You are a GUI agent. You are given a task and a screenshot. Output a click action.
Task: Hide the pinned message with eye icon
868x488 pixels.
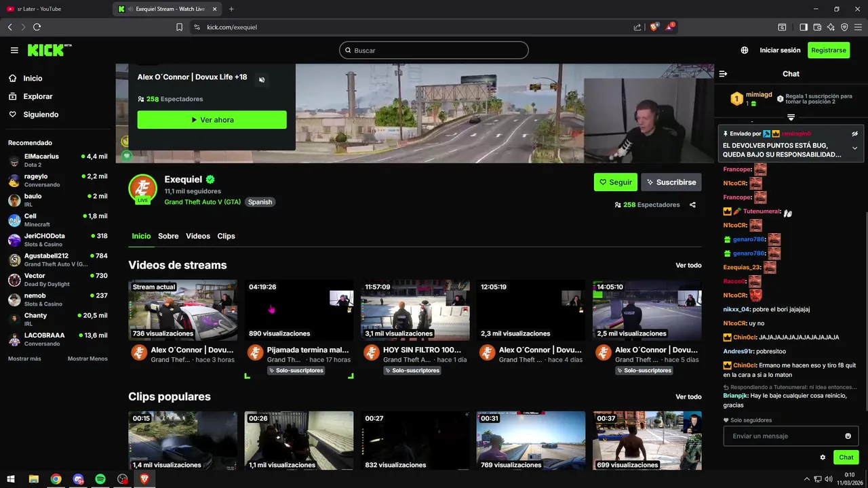point(855,134)
